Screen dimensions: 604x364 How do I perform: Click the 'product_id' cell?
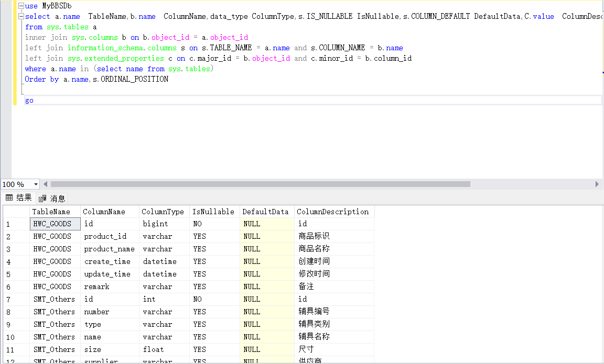110,237
